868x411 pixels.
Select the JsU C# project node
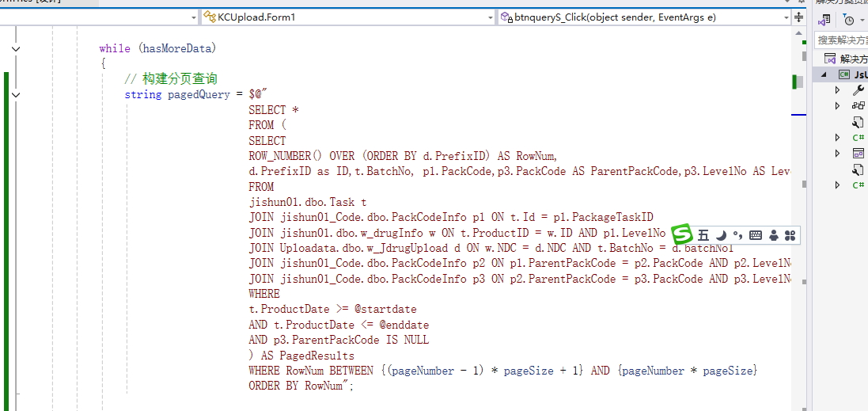coord(852,74)
